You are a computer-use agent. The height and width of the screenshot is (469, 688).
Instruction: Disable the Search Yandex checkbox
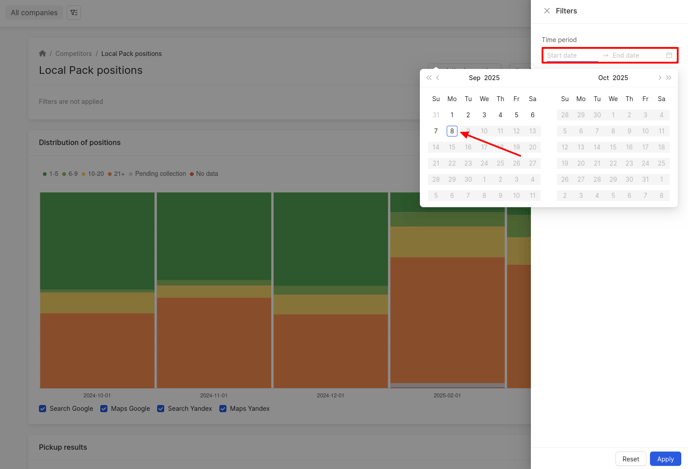click(x=161, y=409)
